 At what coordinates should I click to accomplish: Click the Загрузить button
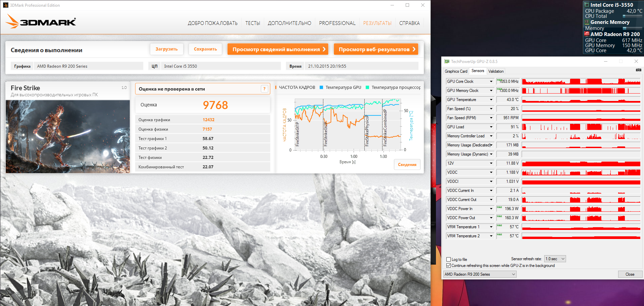pos(166,49)
